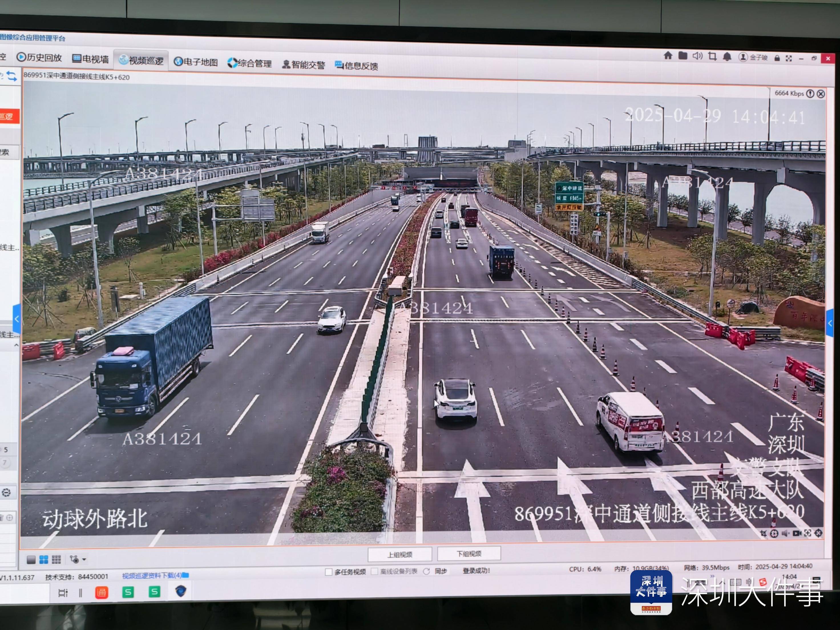This screenshot has height=630, width=840.
Task: Click the crop capture icon in the title bar
Action: tap(712, 56)
